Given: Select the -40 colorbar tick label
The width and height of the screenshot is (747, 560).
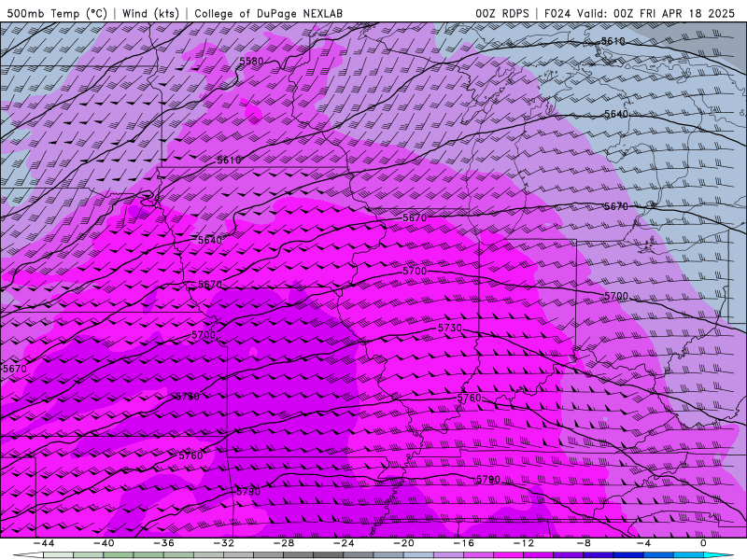Looking at the screenshot, I should (104, 543).
